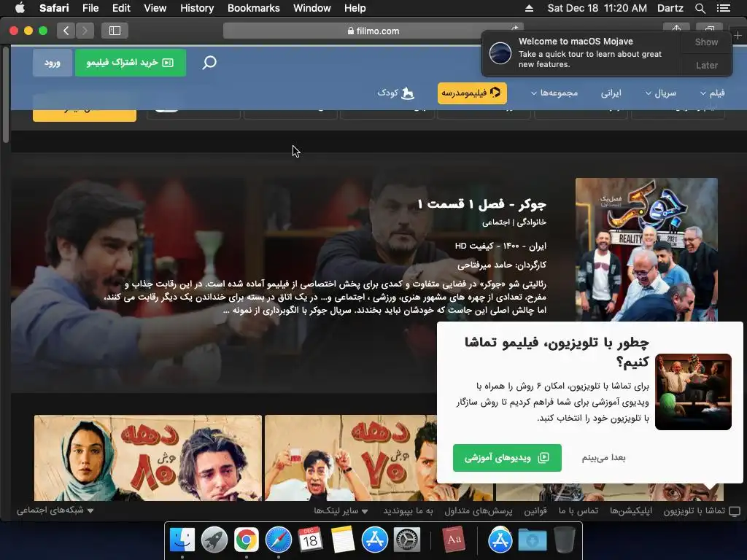The image size is (747, 560).
Task: Open the Xcode-style App icon right of Dictionary
Action: pyautogui.click(x=500, y=540)
